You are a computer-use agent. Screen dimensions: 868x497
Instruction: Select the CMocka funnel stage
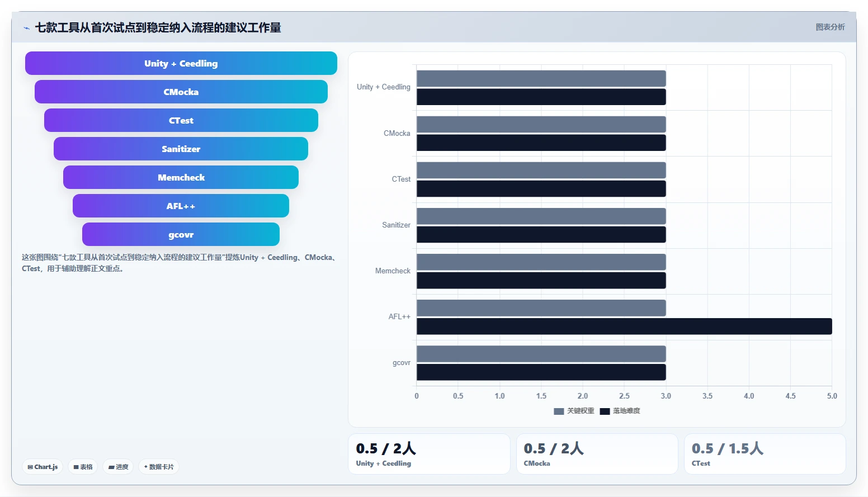181,92
